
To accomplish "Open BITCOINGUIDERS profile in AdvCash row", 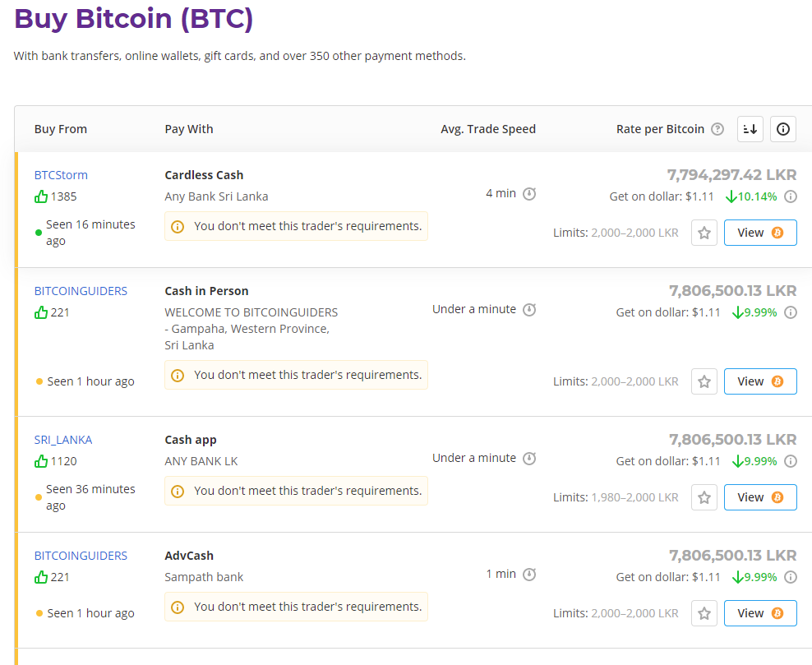I will (81, 556).
